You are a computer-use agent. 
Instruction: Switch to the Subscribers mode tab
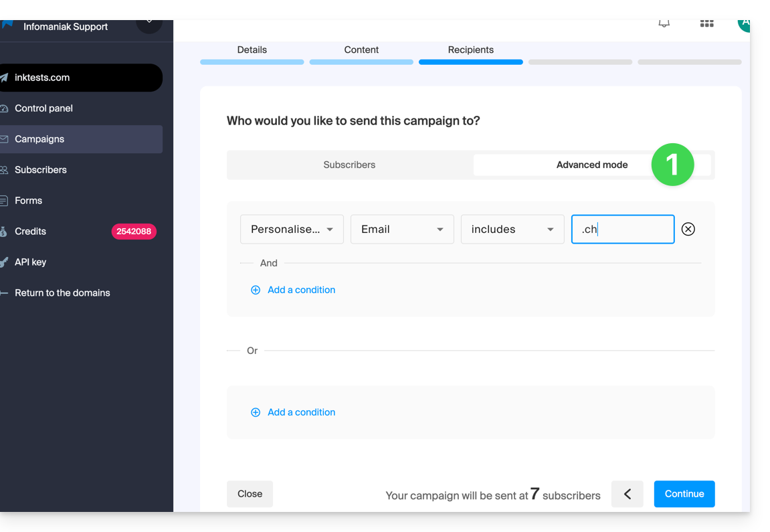pos(349,165)
